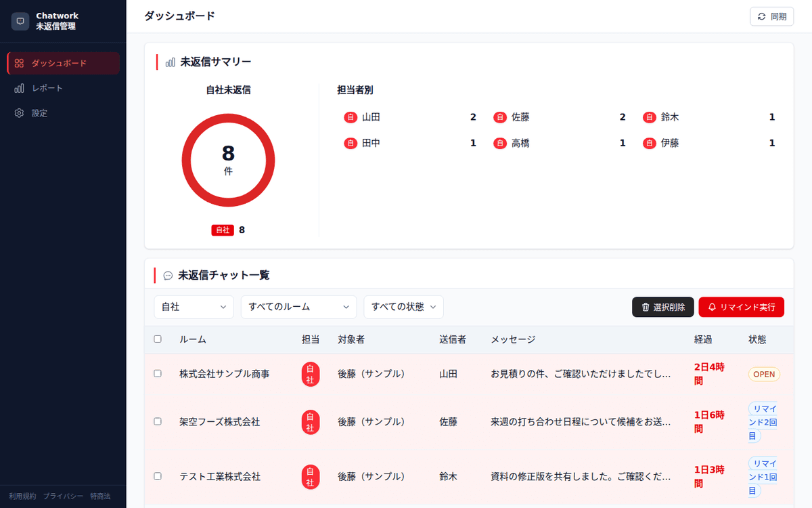
Task: Click 自社 badge in 株式会社サンプル商事 row
Action: [310, 374]
